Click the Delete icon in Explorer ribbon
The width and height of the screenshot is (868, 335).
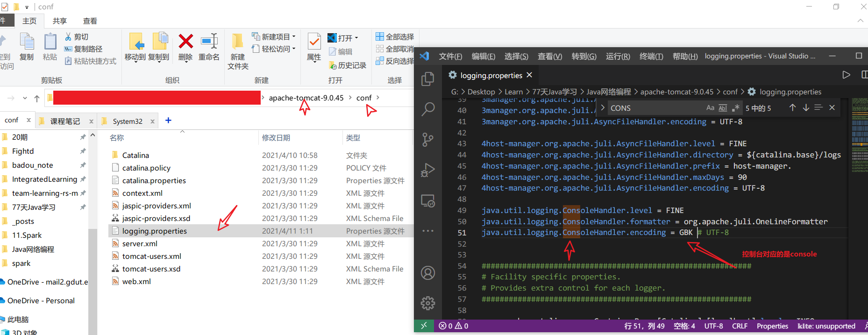pyautogui.click(x=185, y=48)
